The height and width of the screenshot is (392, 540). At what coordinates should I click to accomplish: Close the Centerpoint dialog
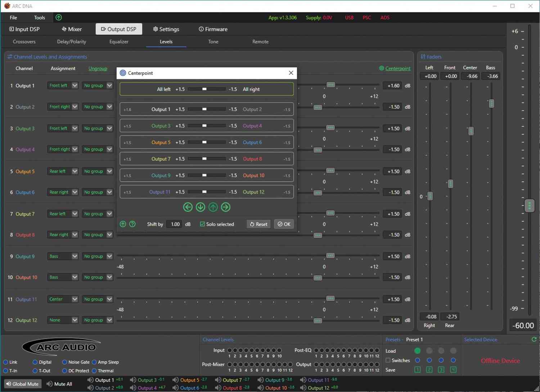pyautogui.click(x=291, y=73)
